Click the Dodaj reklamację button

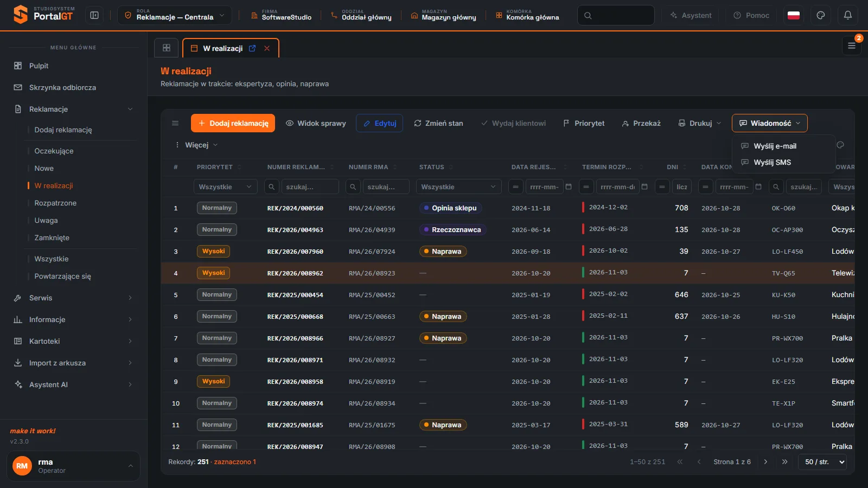tap(233, 123)
